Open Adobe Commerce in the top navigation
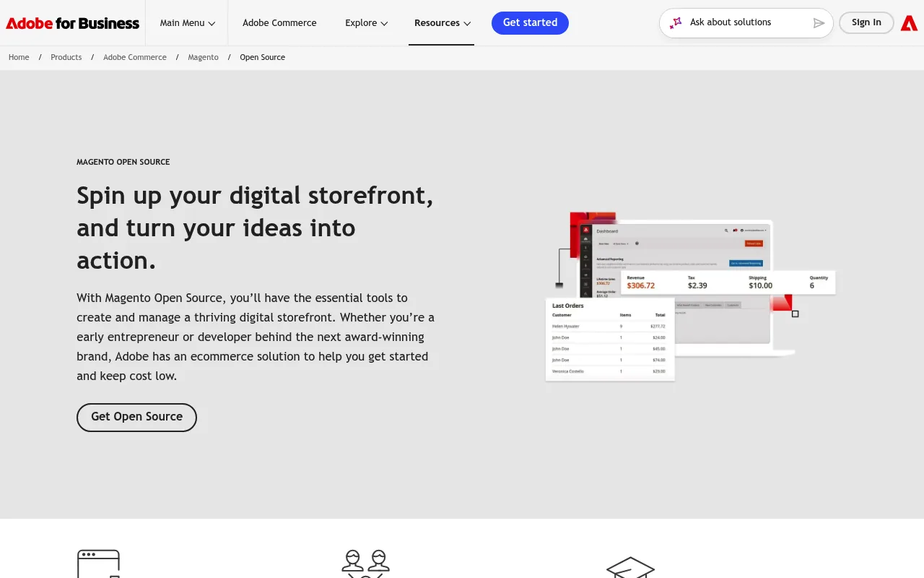Viewport: 924px width, 578px height. click(279, 23)
